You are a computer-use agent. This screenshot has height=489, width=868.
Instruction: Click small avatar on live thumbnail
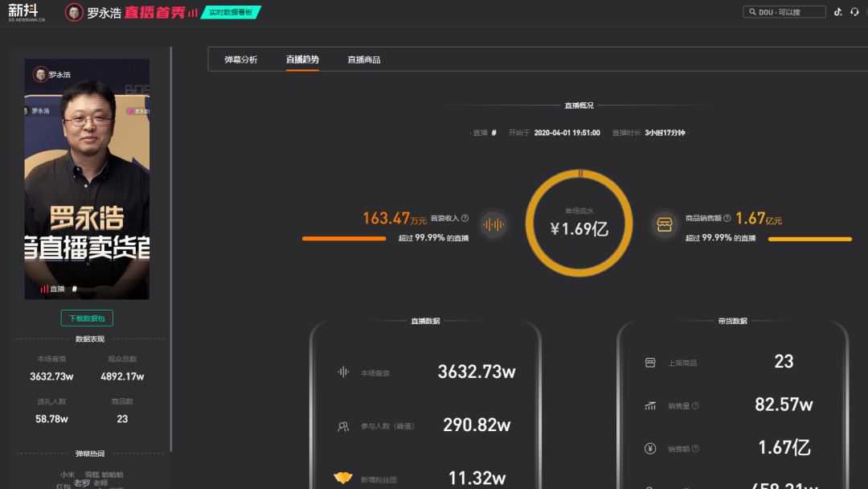pyautogui.click(x=40, y=74)
